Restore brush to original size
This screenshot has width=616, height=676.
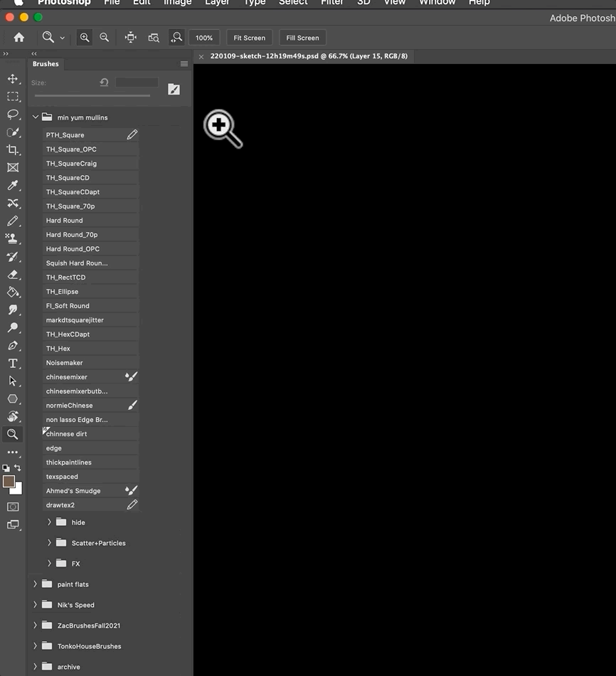(x=104, y=83)
